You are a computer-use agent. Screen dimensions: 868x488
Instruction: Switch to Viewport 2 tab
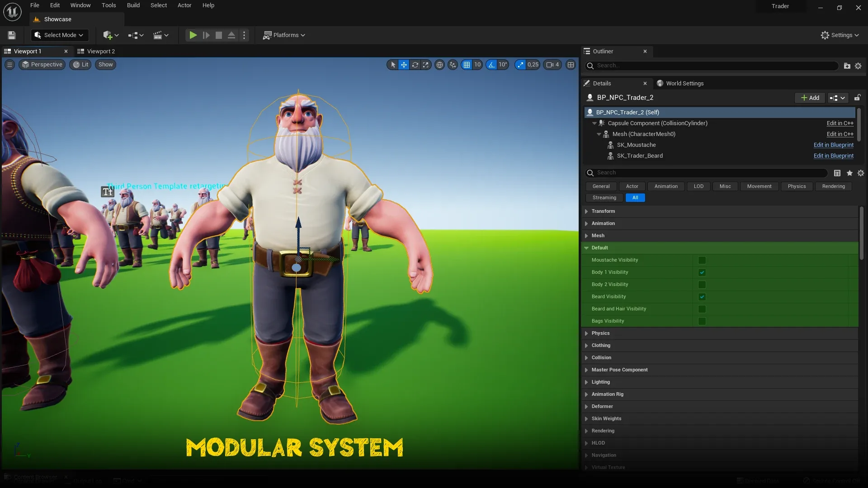[100, 52]
